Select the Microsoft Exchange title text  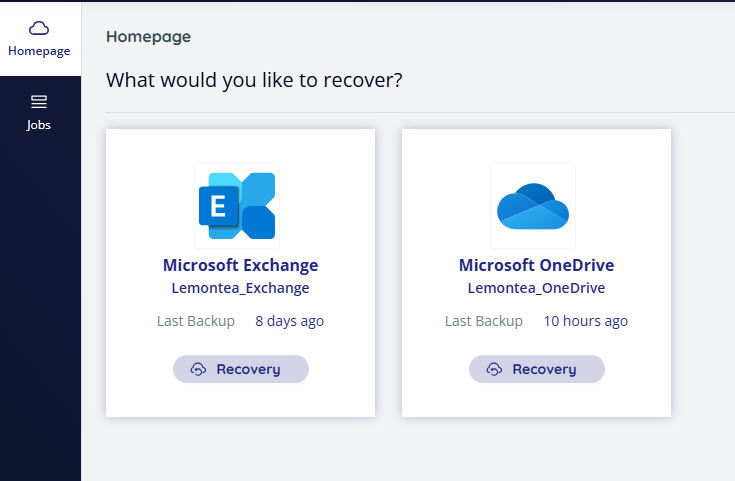[240, 265]
